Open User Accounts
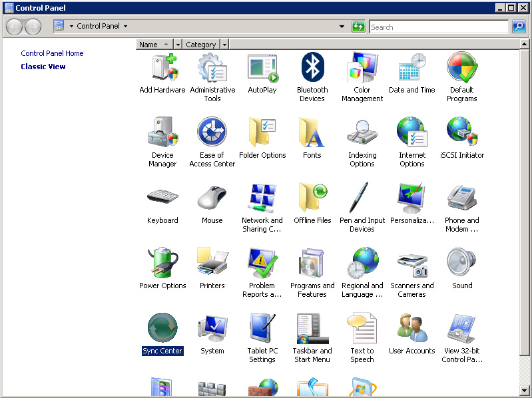This screenshot has width=532, height=398. click(x=412, y=334)
